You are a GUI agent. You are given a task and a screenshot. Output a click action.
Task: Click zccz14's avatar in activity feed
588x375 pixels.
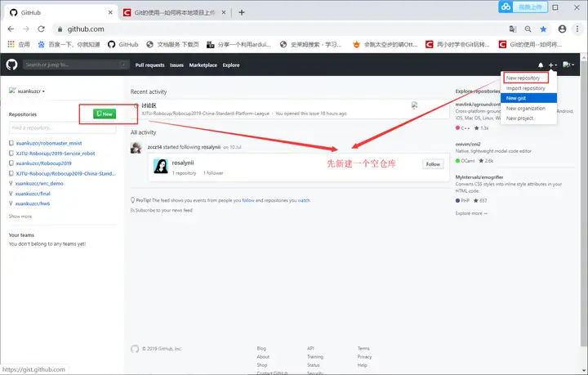click(136, 147)
